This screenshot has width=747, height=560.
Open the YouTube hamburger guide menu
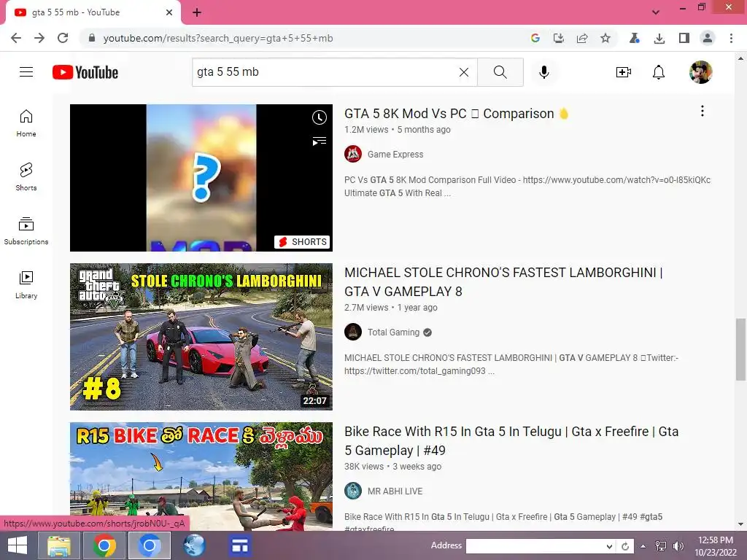tap(26, 72)
